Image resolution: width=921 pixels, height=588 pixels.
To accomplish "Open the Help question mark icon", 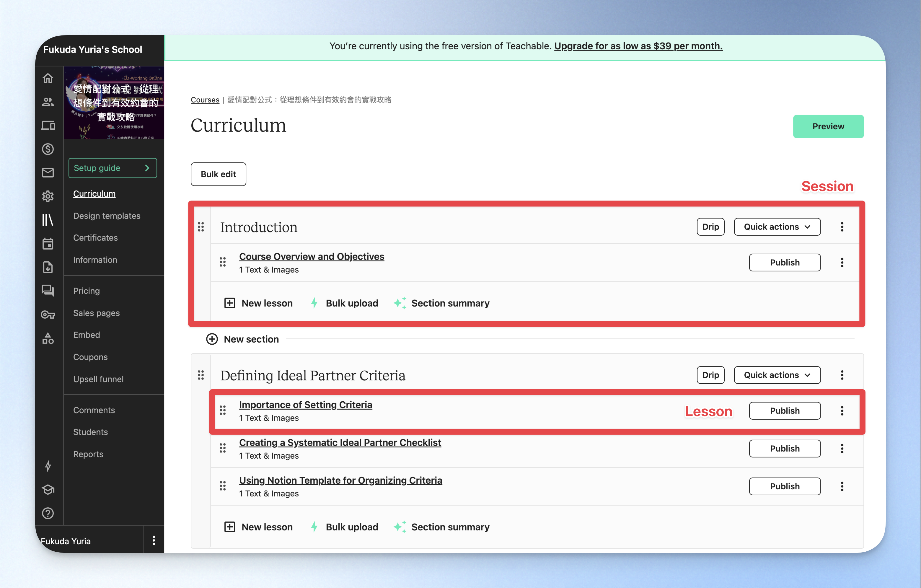I will click(x=48, y=513).
